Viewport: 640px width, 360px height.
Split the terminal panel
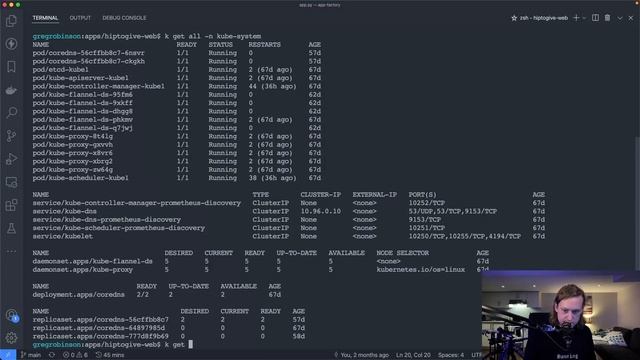596,18
